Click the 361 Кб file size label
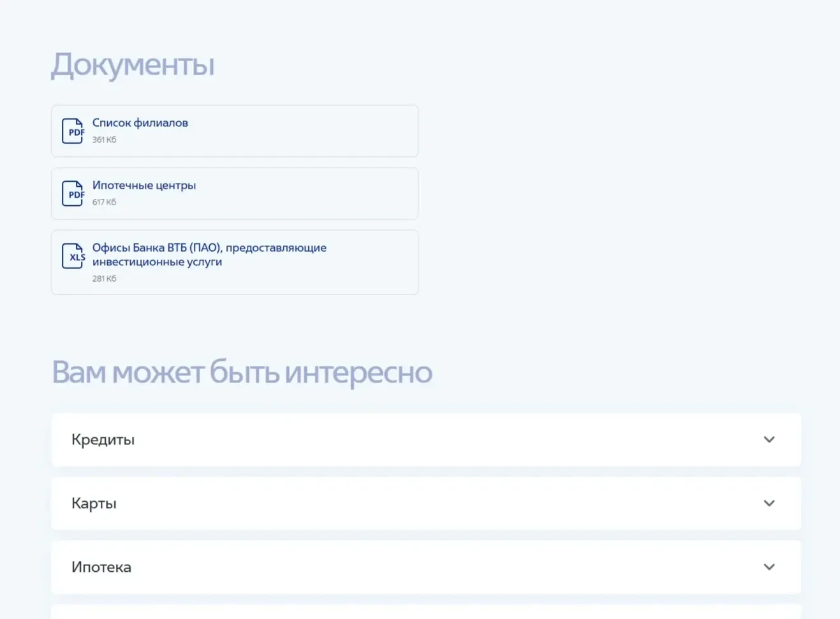The height and width of the screenshot is (619, 840). click(x=104, y=140)
